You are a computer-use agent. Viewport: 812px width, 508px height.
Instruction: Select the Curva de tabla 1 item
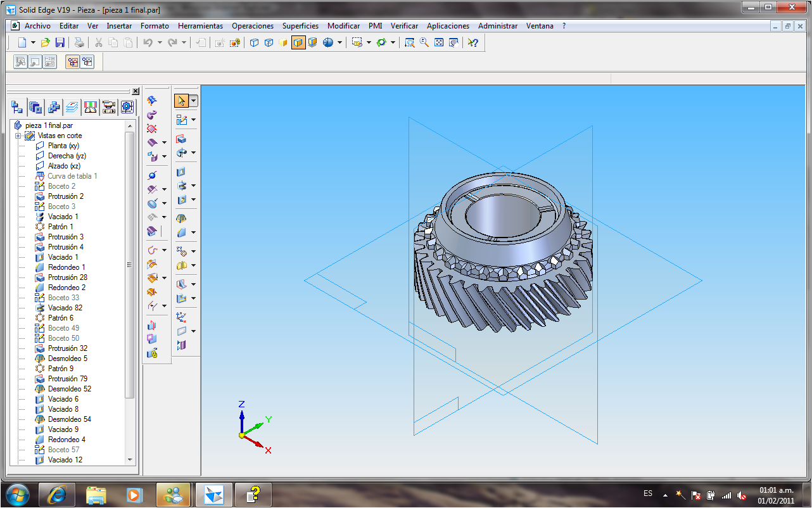click(x=72, y=176)
